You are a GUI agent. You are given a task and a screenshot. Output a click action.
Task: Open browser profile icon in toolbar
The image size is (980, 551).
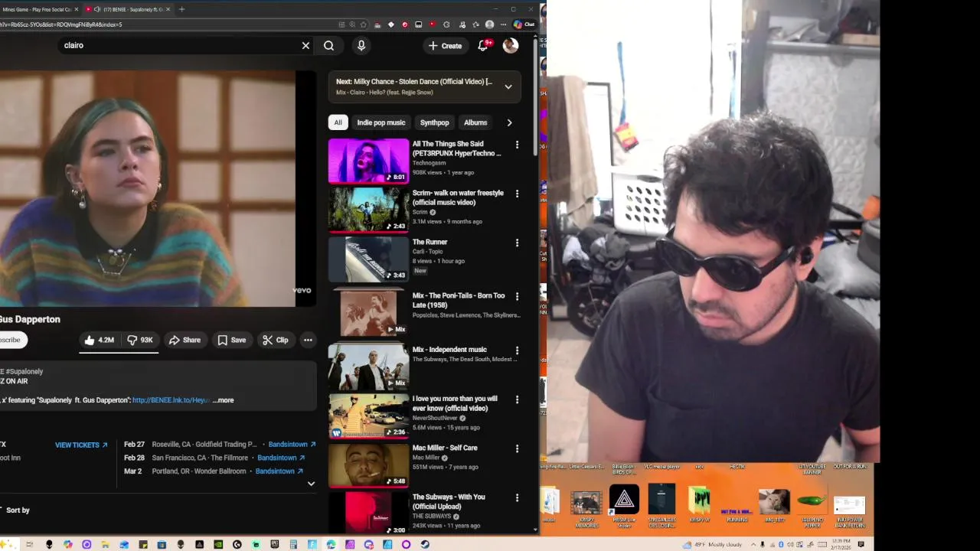pos(489,24)
